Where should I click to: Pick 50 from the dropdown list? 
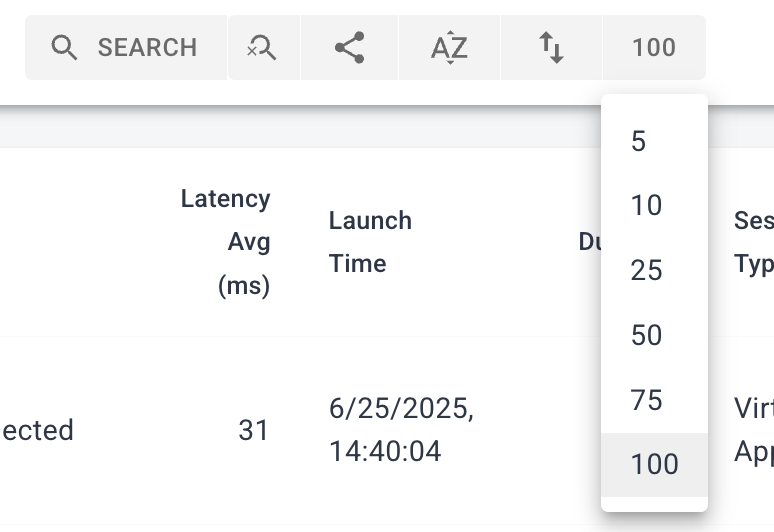pyautogui.click(x=654, y=335)
